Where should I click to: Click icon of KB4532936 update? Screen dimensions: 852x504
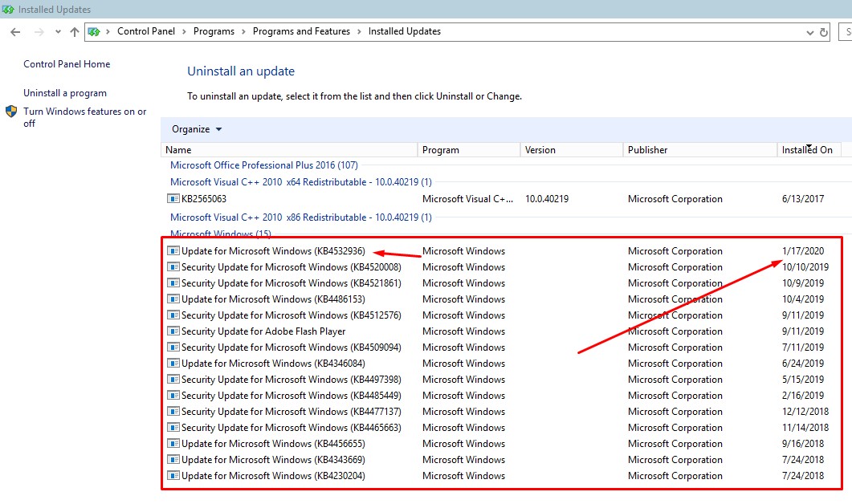coord(173,251)
